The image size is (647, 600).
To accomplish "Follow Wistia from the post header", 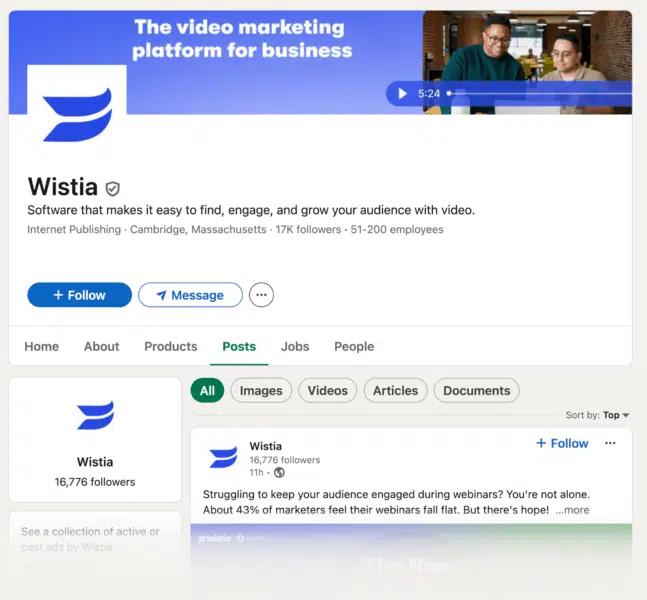I will coord(562,443).
